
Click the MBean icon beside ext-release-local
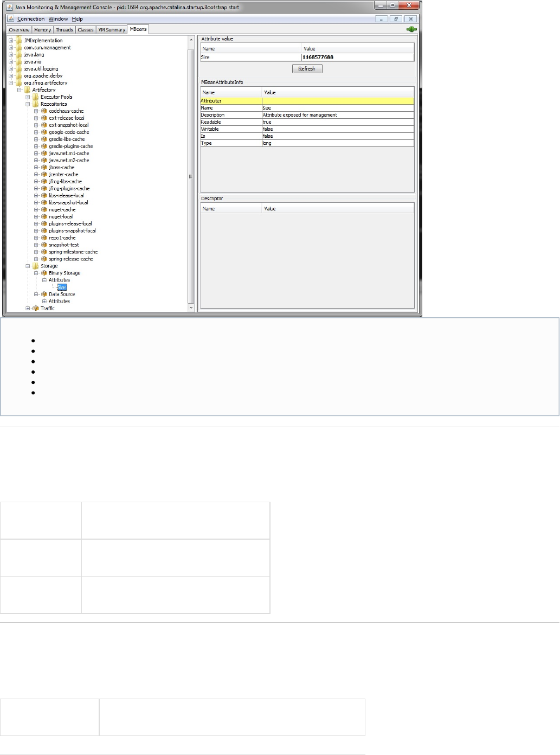coord(44,118)
